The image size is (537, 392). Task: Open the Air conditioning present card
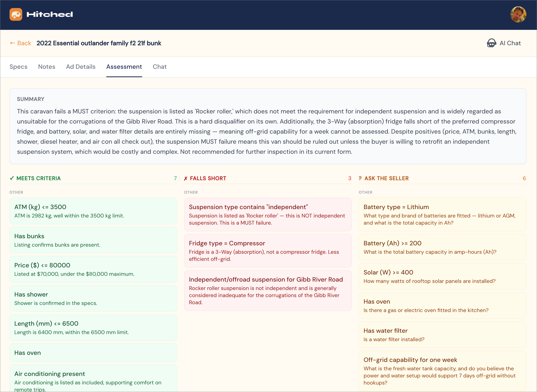[93, 378]
